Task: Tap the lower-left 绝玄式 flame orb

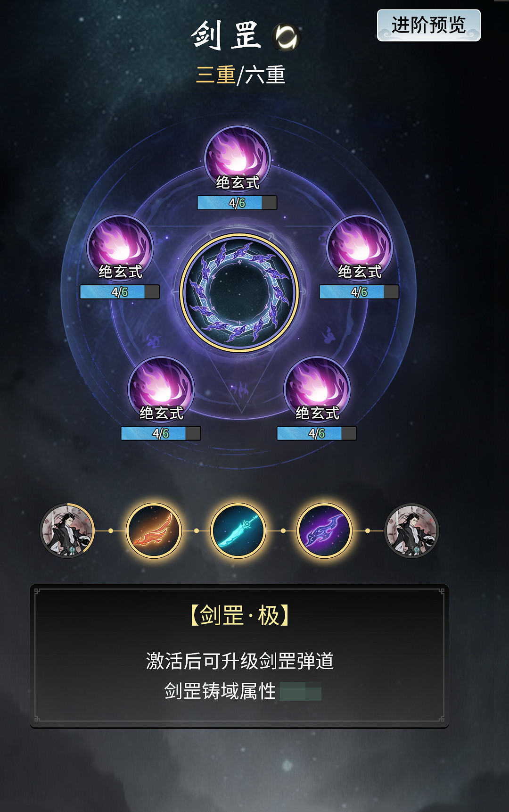Action: pos(161,389)
